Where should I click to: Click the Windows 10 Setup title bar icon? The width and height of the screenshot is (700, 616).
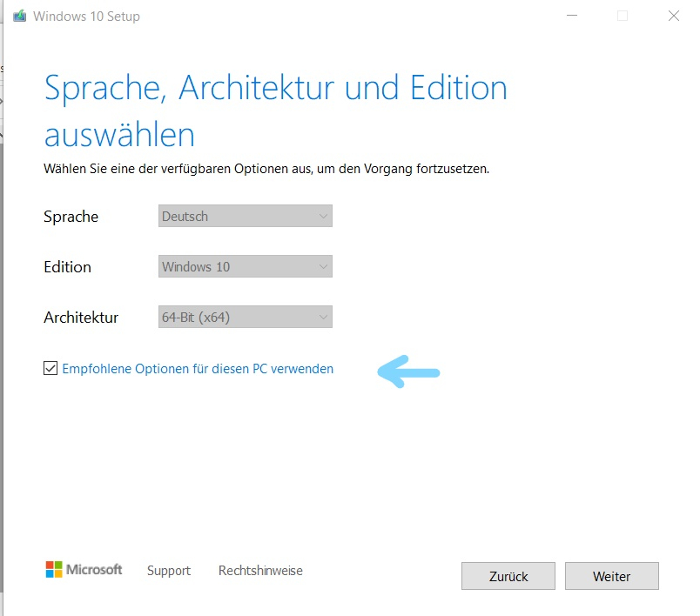point(20,17)
